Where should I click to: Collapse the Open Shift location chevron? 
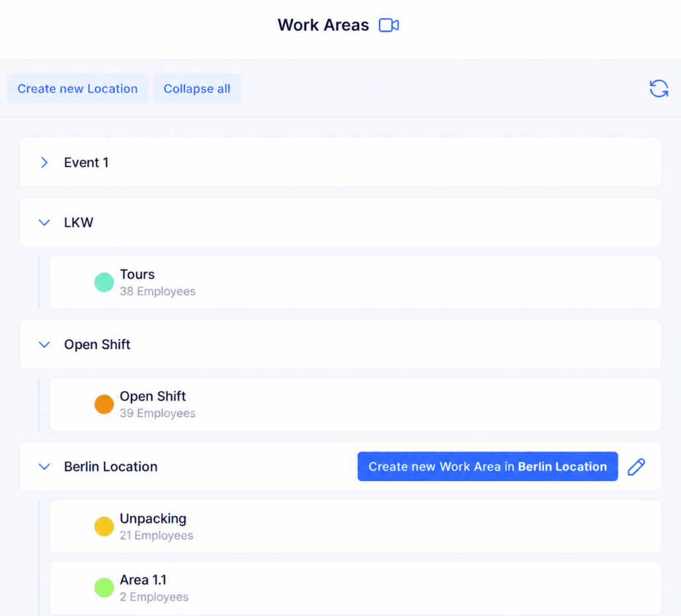44,344
